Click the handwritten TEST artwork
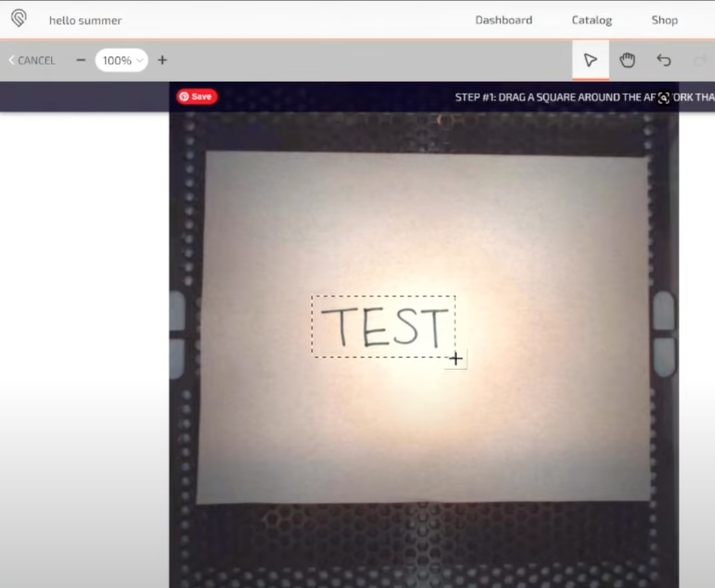The width and height of the screenshot is (715, 588). coord(384,327)
